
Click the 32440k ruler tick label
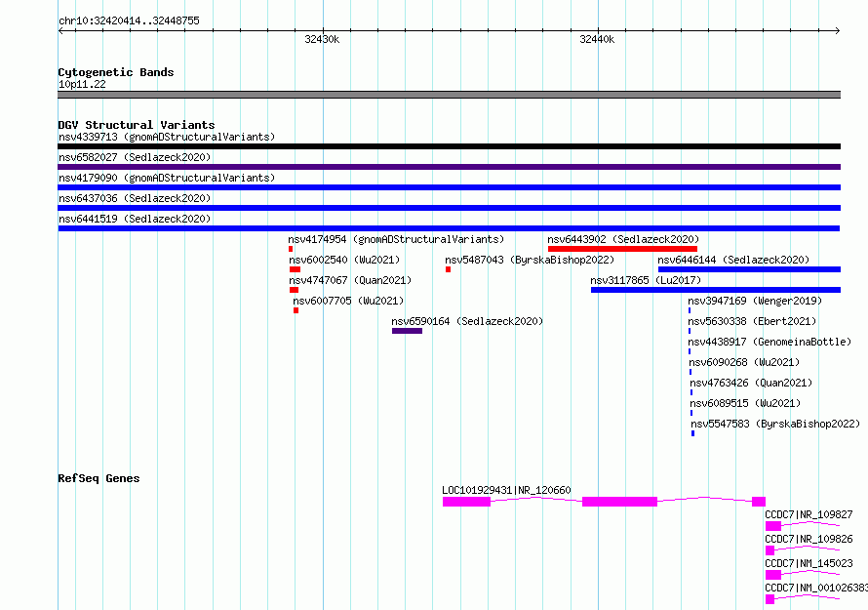click(597, 39)
